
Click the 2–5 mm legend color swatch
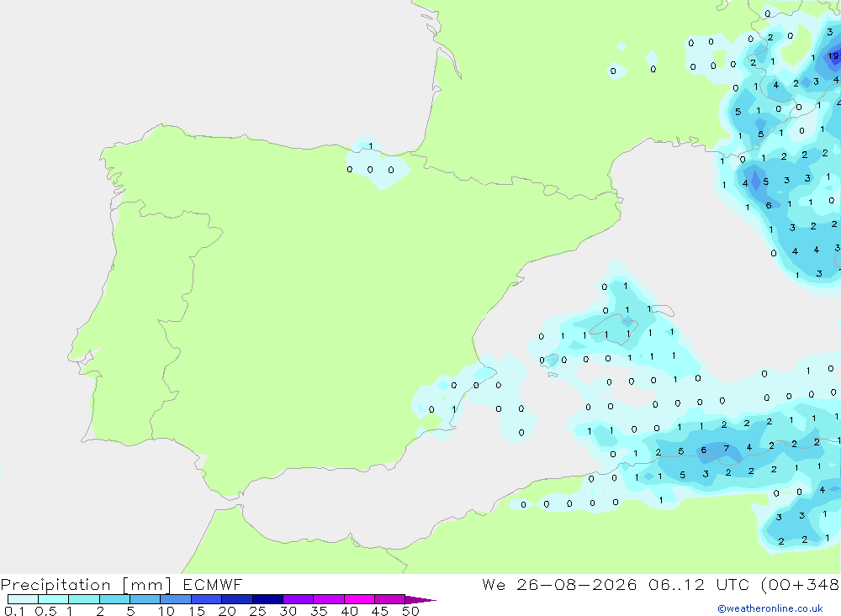point(114,599)
